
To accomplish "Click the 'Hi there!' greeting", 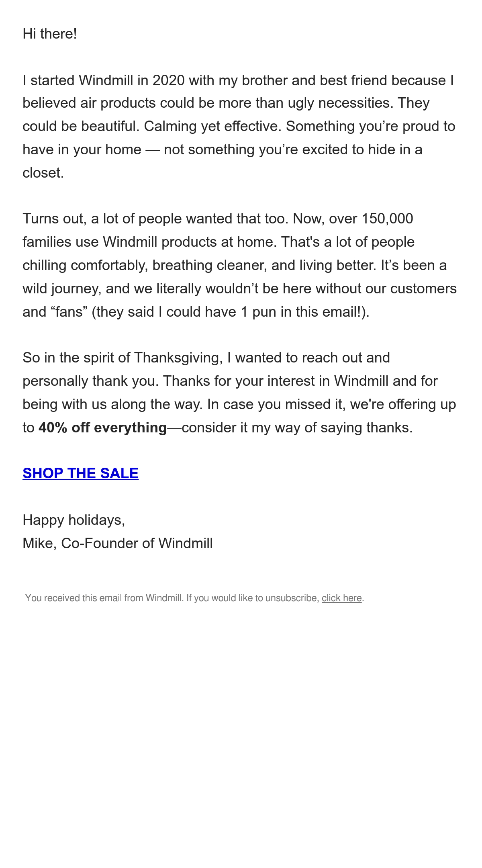I will (x=50, y=34).
